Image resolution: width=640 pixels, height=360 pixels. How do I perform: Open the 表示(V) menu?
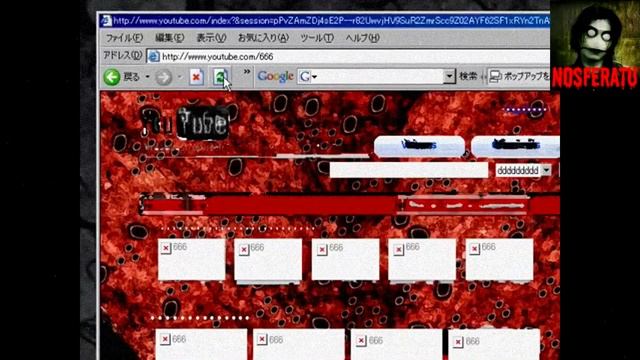211,38
